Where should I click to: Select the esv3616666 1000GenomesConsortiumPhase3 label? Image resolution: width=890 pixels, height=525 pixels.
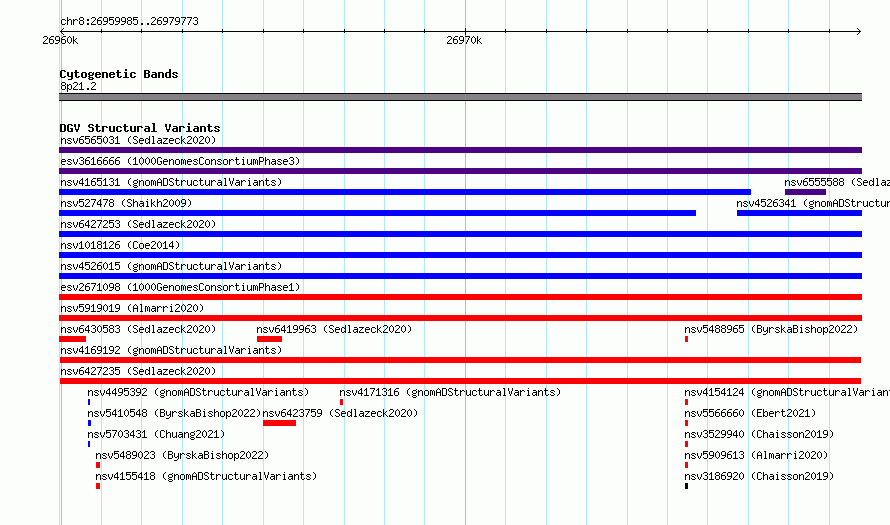click(180, 161)
